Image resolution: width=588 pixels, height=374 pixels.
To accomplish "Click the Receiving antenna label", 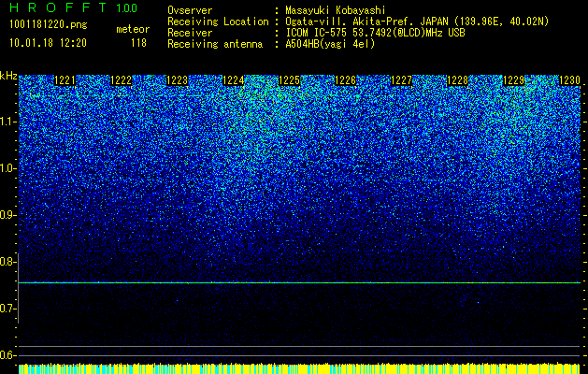I will click(215, 44).
